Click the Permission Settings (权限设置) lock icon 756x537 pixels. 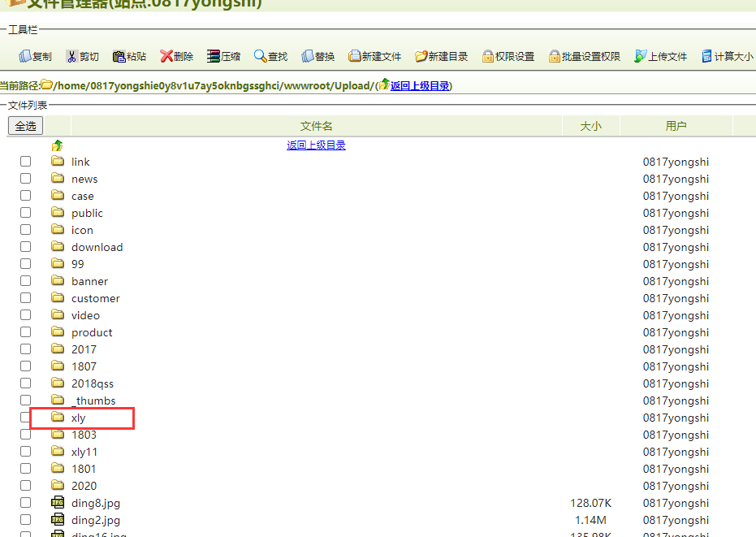[x=488, y=56]
